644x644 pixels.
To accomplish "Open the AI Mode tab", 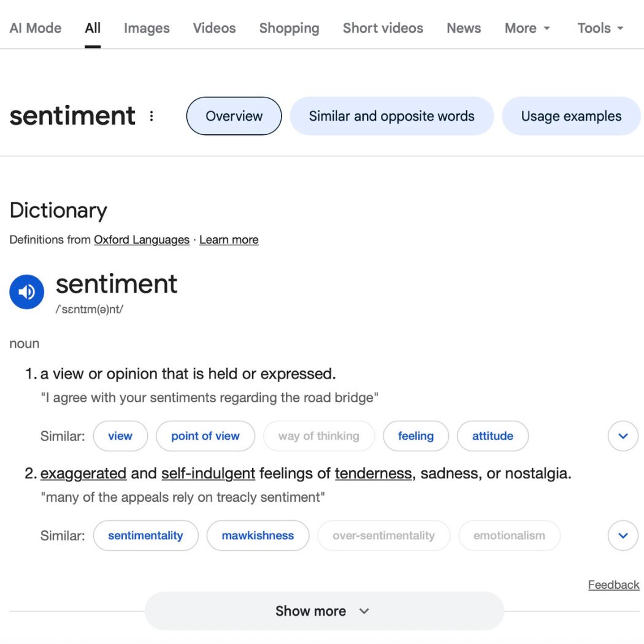I will click(x=36, y=28).
